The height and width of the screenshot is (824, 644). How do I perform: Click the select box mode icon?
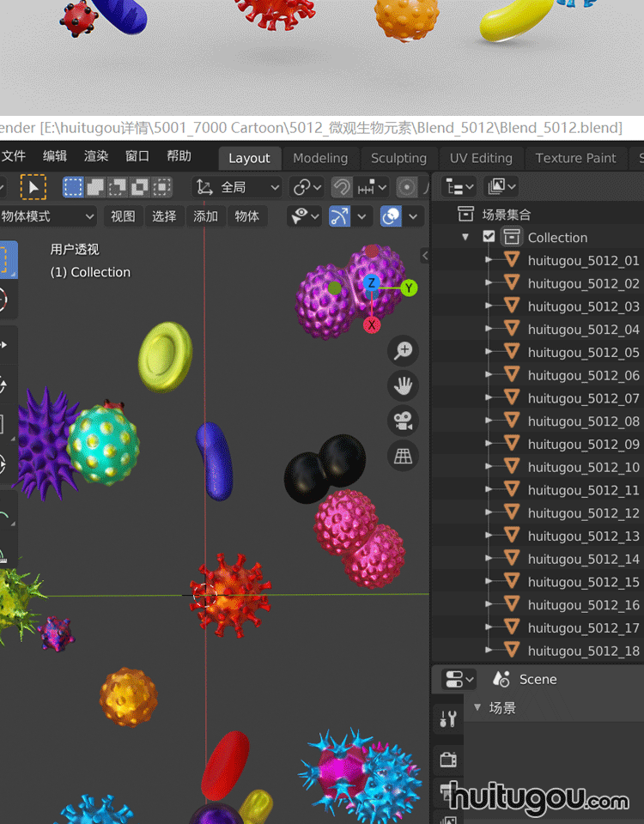[x=74, y=187]
